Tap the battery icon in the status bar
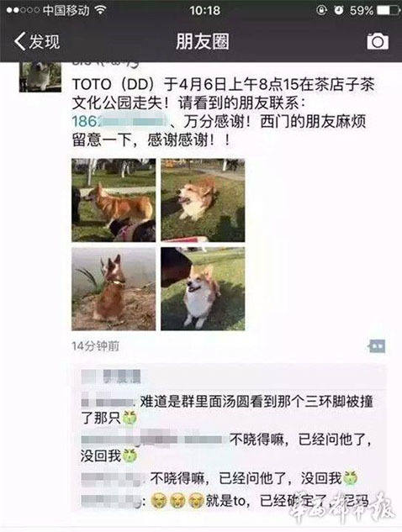The height and width of the screenshot is (532, 402). [x=388, y=11]
